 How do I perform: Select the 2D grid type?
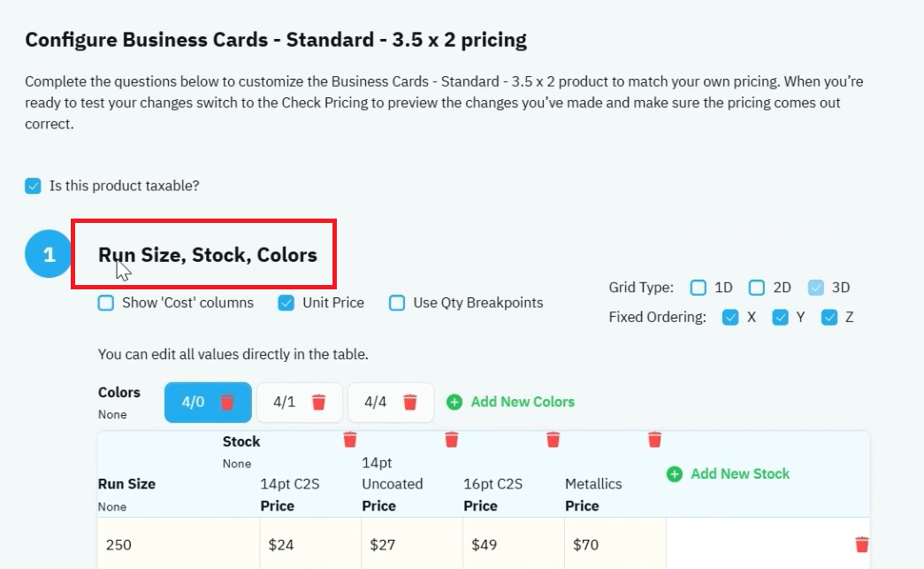click(x=757, y=288)
